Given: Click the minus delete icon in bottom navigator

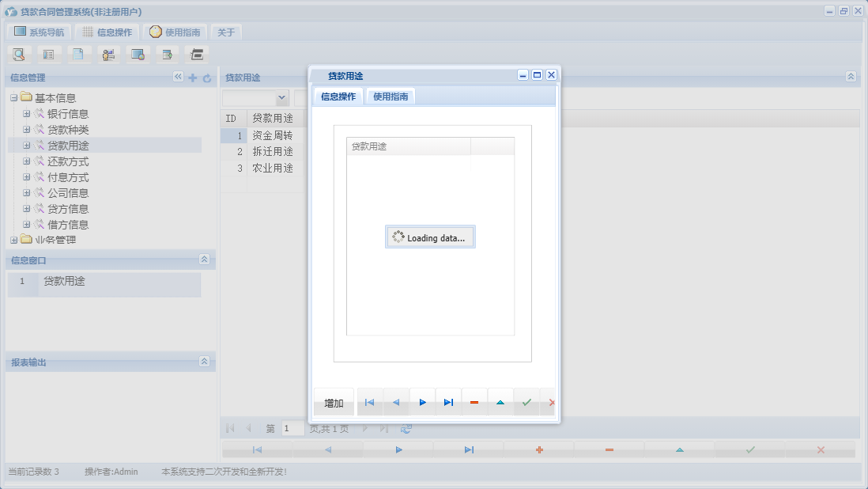Looking at the screenshot, I should click(609, 449).
